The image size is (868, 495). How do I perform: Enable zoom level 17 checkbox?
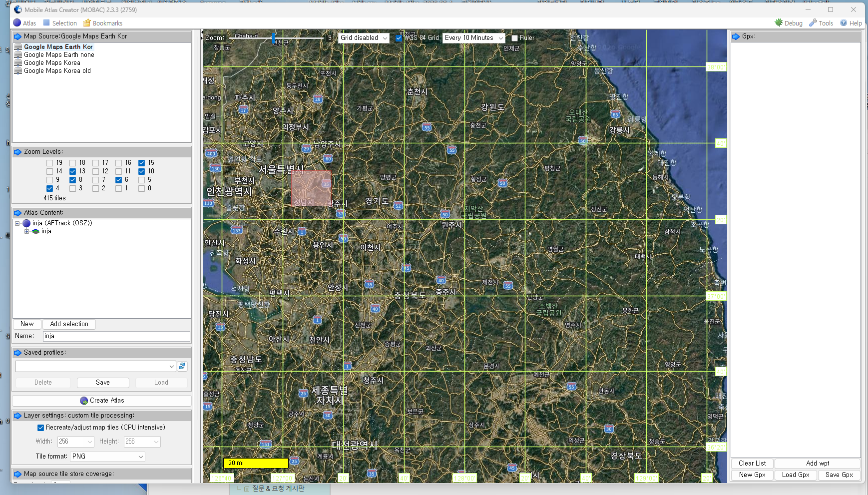pyautogui.click(x=95, y=163)
